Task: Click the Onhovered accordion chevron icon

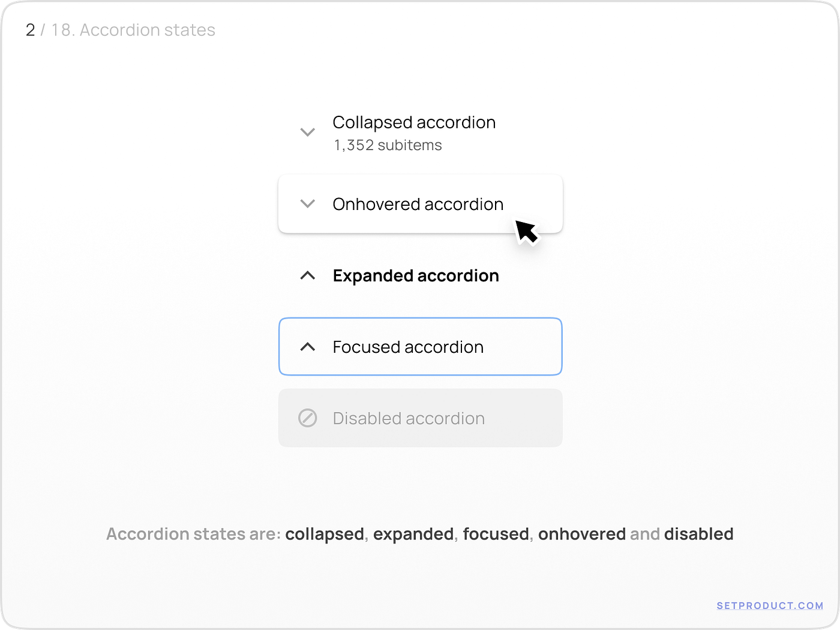Action: click(x=307, y=204)
